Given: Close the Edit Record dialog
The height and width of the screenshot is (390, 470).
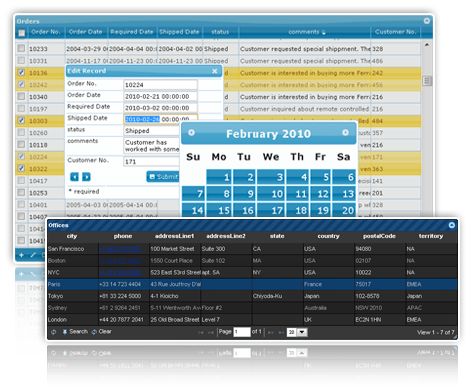Looking at the screenshot, I should point(215,71).
